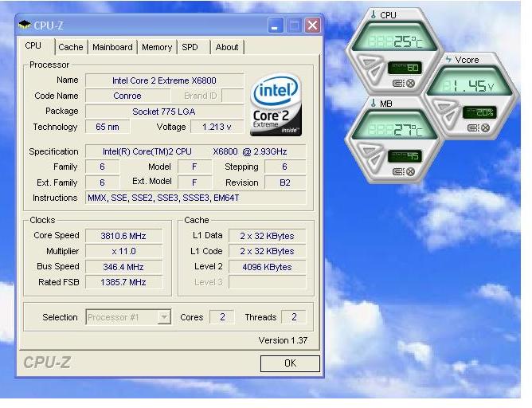The width and height of the screenshot is (532, 408).
Task: Click the Rated FSB value 1385.7 MHz
Action: click(x=123, y=282)
